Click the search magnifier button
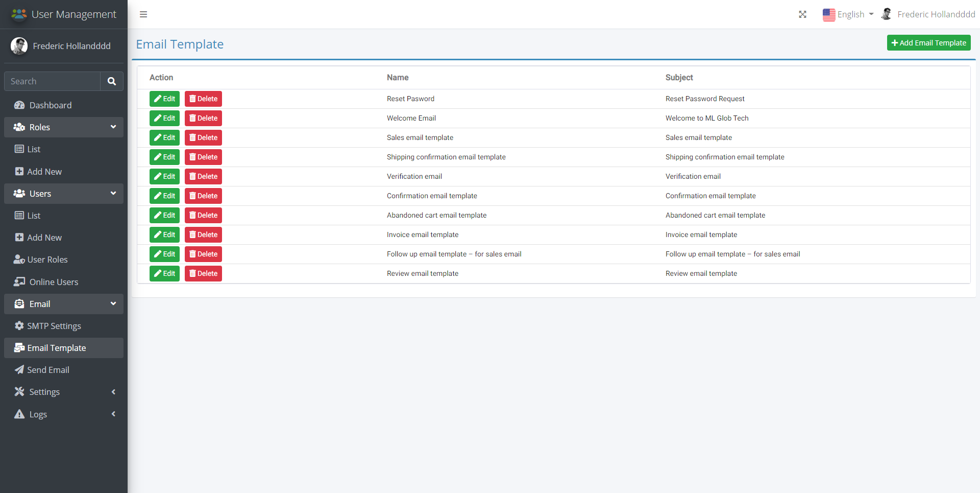Screen dimensions: 980x493 (x=112, y=81)
